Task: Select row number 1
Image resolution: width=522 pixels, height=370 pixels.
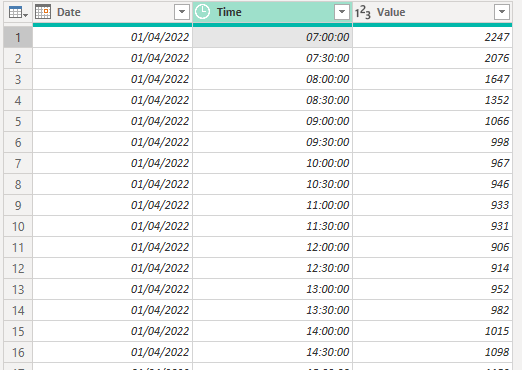Action: (18, 37)
